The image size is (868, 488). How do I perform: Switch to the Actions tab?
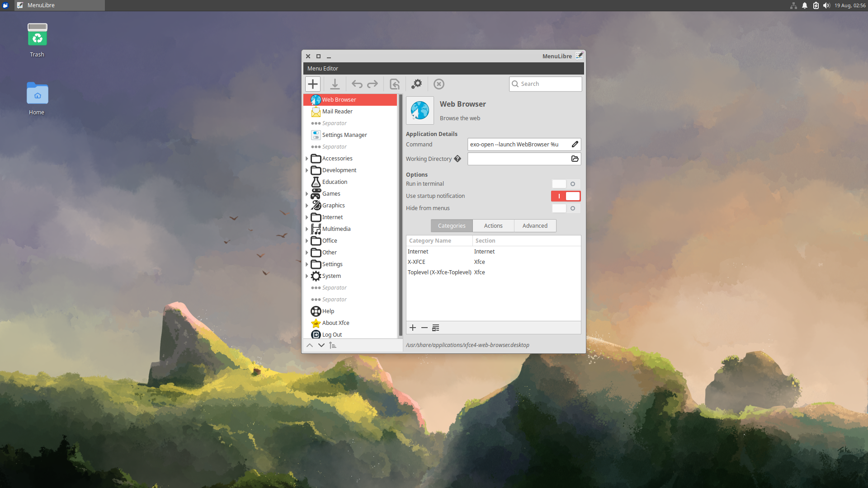coord(493,225)
